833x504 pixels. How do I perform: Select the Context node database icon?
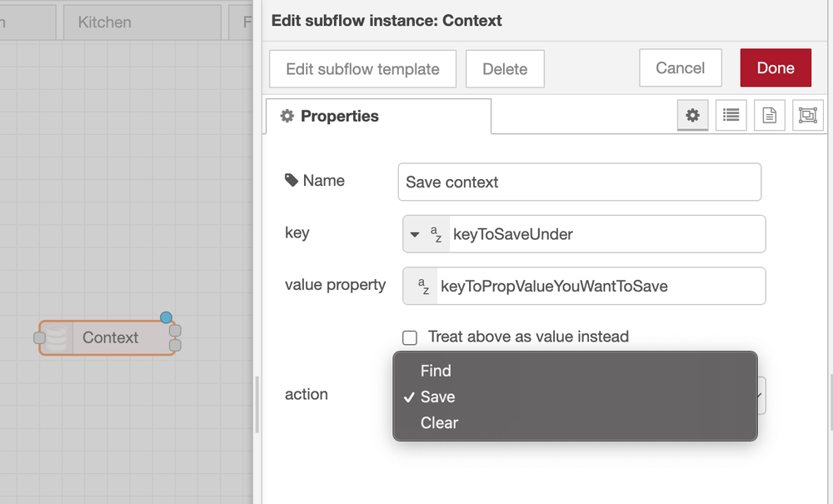[x=57, y=337]
